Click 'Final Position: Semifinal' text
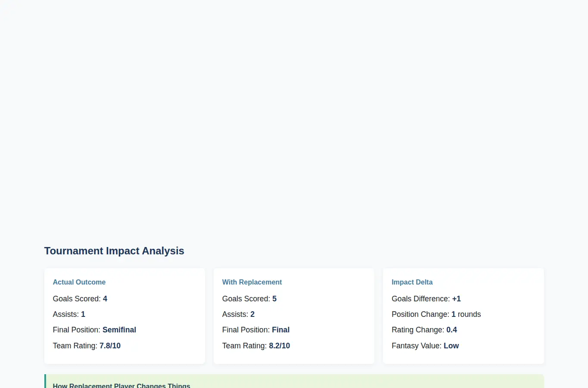This screenshot has height=388, width=588. click(94, 330)
